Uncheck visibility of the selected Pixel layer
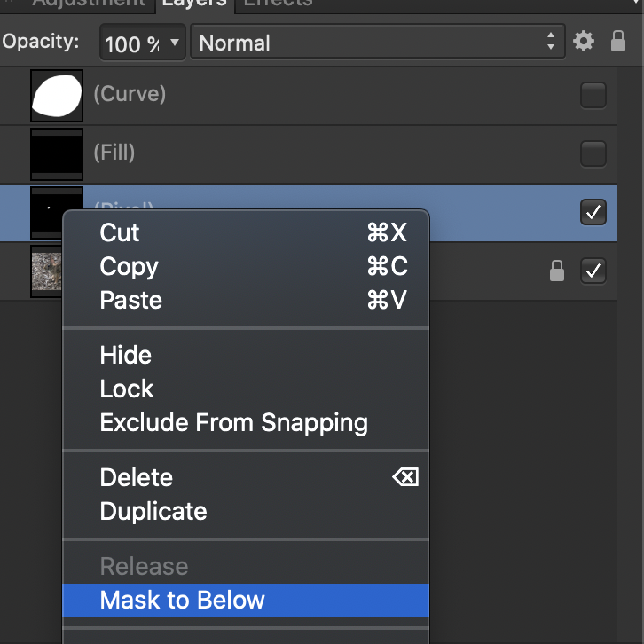Screen dimensions: 644x644 coord(593,213)
